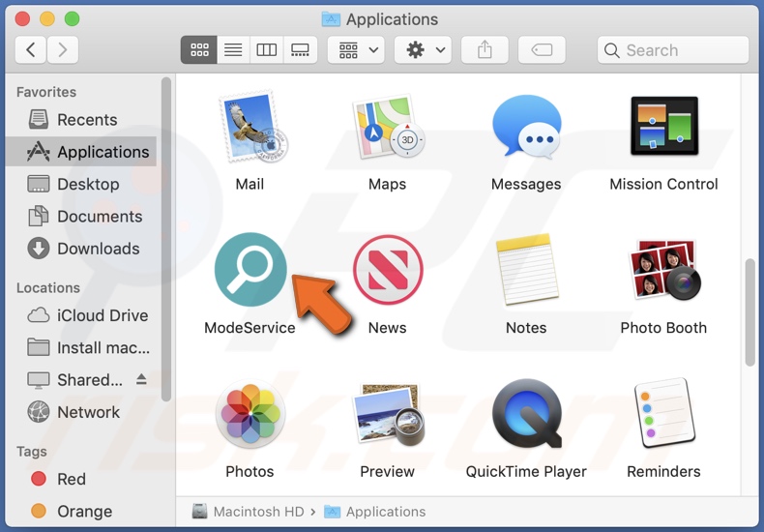
Task: Switch to icon view
Action: click(x=199, y=49)
